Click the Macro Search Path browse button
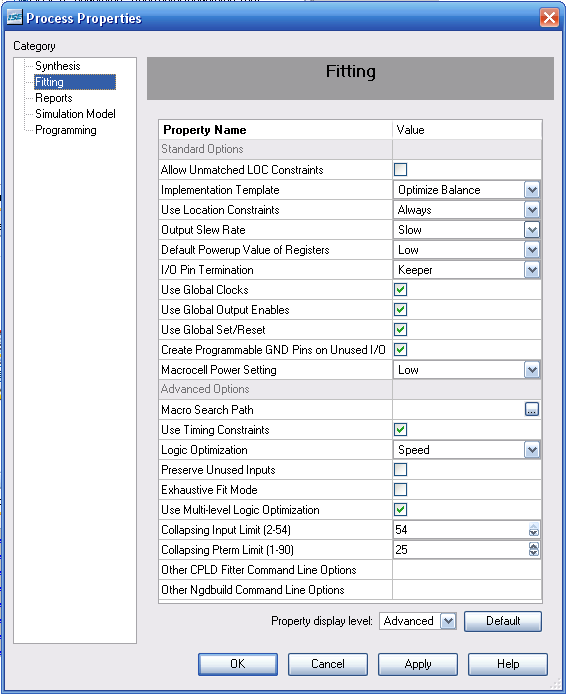 click(531, 409)
